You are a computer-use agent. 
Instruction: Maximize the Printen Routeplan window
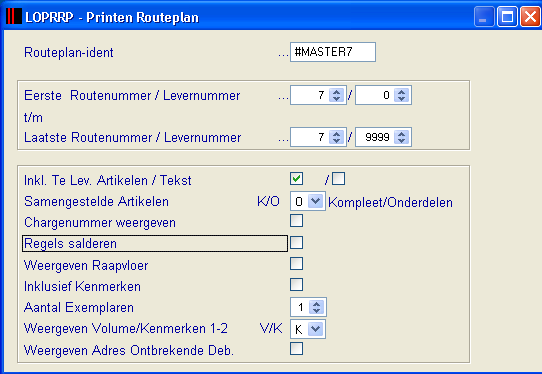507,16
